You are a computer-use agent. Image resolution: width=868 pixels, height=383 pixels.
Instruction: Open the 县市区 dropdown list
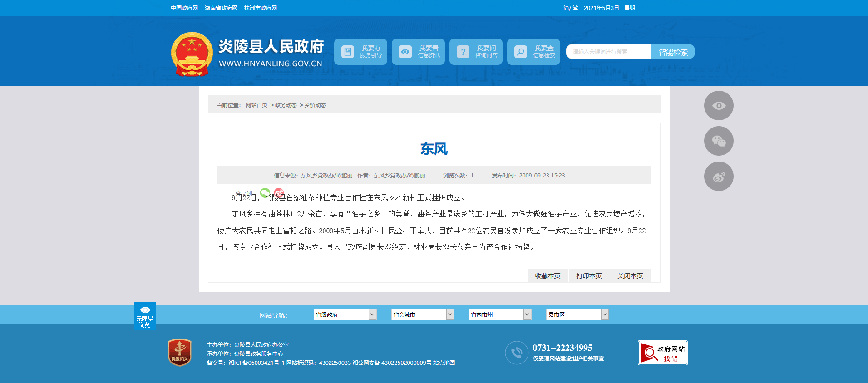coord(577,314)
